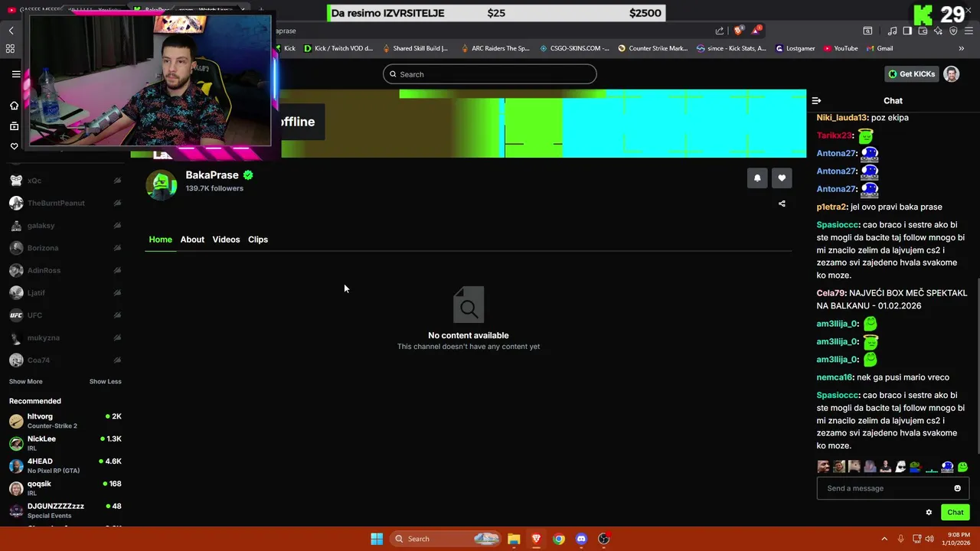Open the Brave Wallet icon
Image resolution: width=980 pixels, height=551 pixels.
(x=923, y=31)
